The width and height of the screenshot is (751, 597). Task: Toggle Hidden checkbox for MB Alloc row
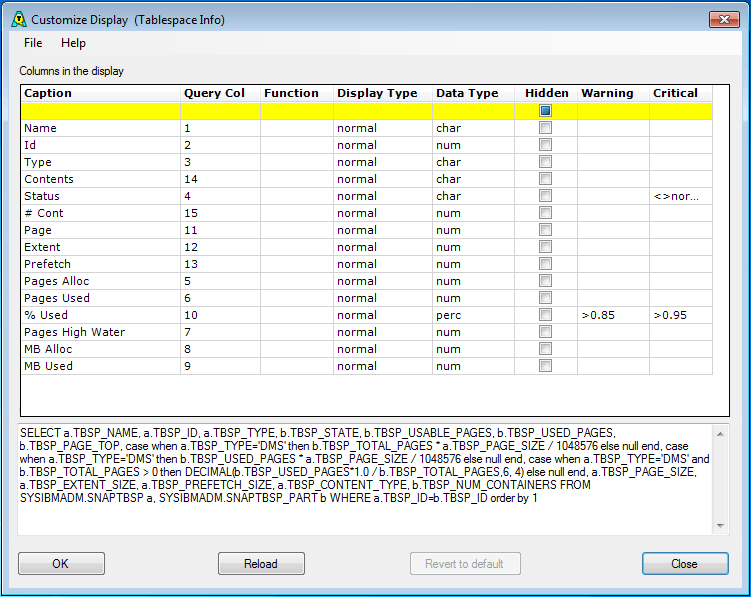coord(545,349)
